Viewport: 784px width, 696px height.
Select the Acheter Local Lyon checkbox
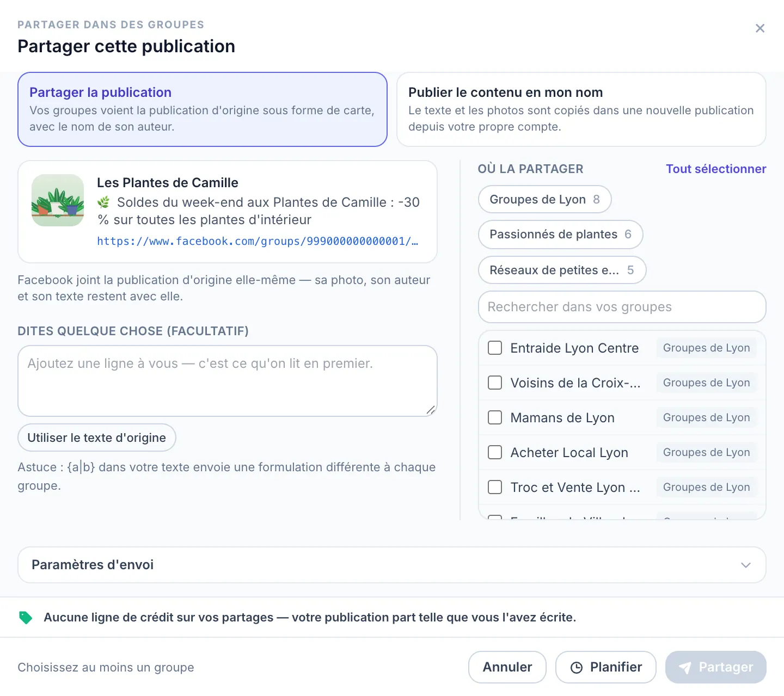pos(495,452)
